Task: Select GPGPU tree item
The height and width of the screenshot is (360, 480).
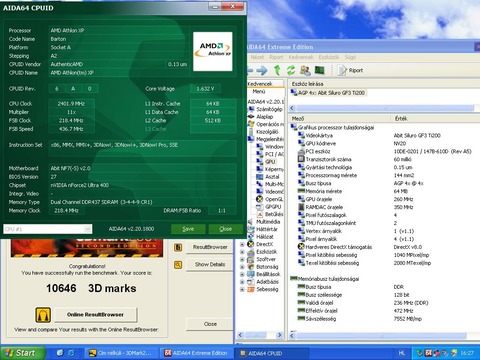Action: coord(273,207)
